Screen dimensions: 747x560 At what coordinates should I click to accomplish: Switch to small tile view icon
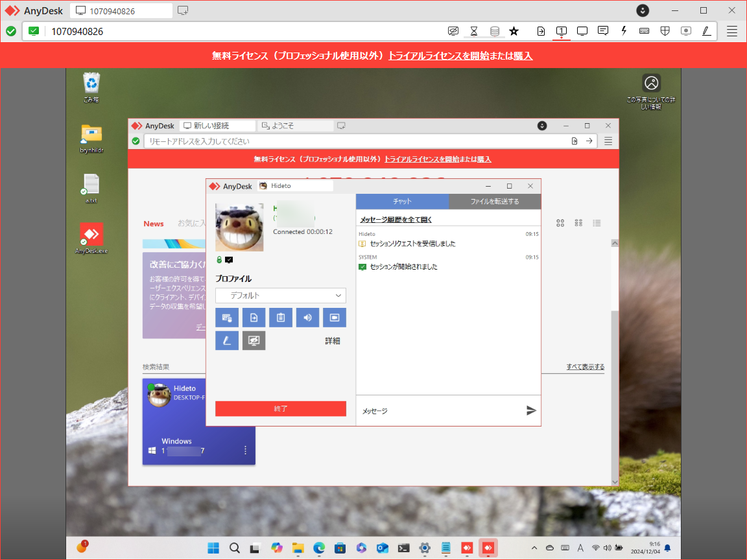point(578,223)
